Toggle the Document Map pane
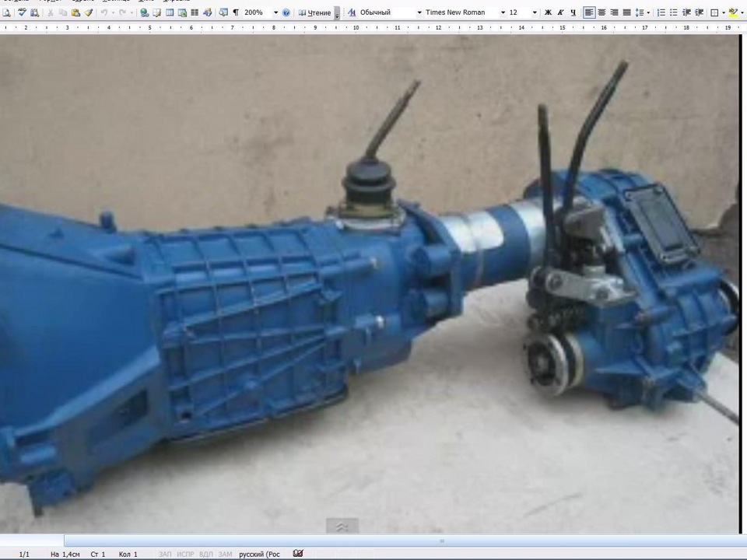 coord(223,13)
